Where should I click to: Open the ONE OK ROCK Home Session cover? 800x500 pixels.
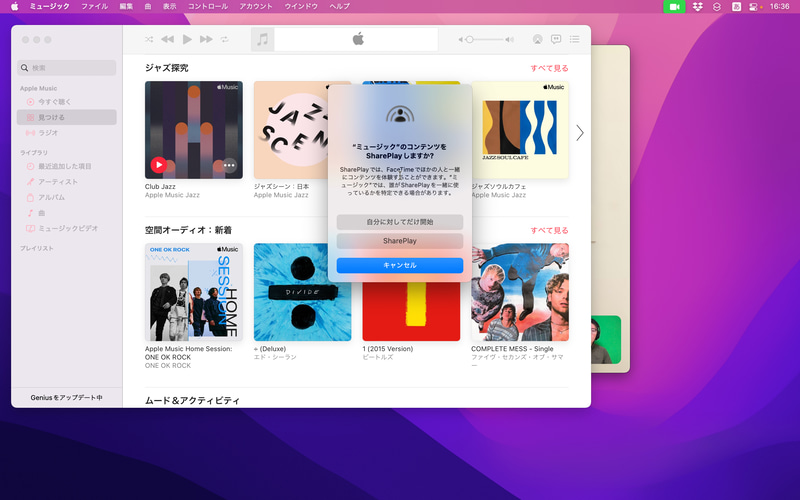coord(194,292)
